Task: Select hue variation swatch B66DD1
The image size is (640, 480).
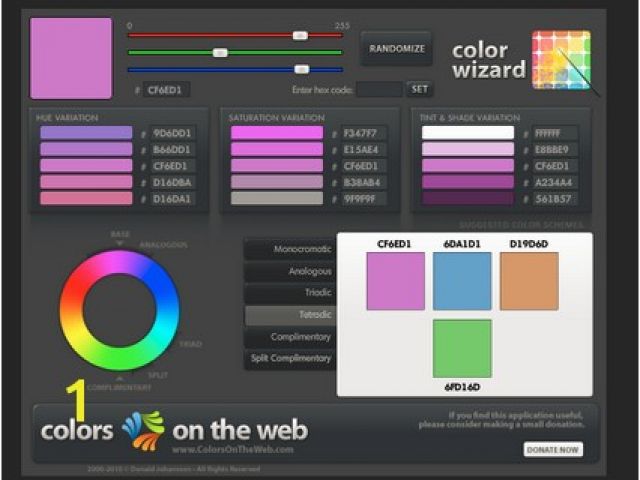Action: 86,149
